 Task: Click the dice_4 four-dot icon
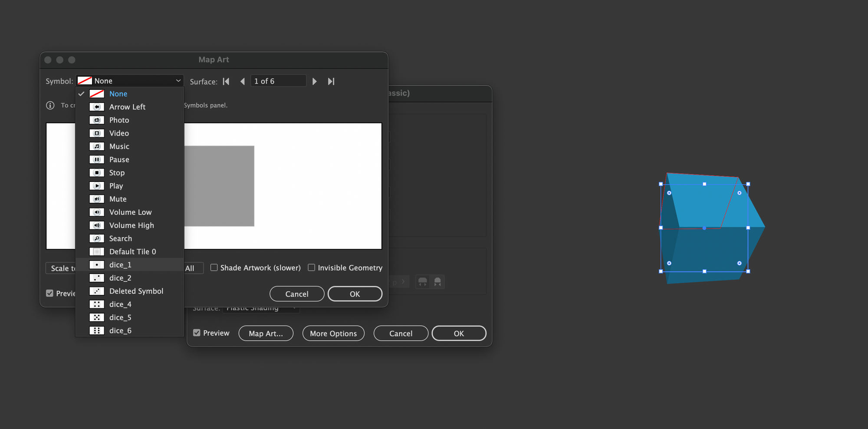point(97,304)
